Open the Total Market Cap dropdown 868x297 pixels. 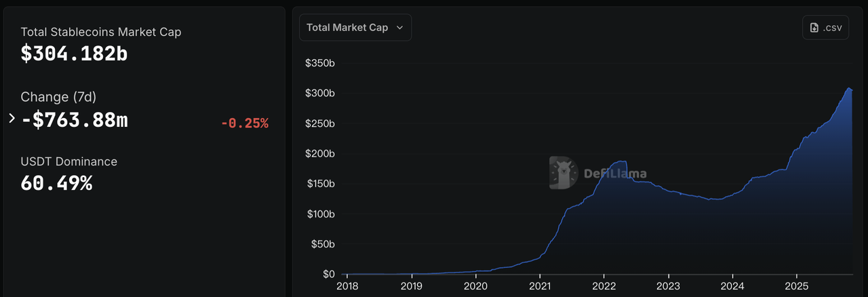[x=355, y=27]
